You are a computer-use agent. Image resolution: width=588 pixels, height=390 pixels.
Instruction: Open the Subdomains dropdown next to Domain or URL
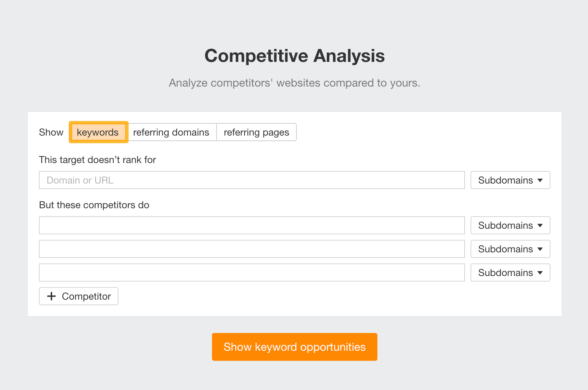510,180
